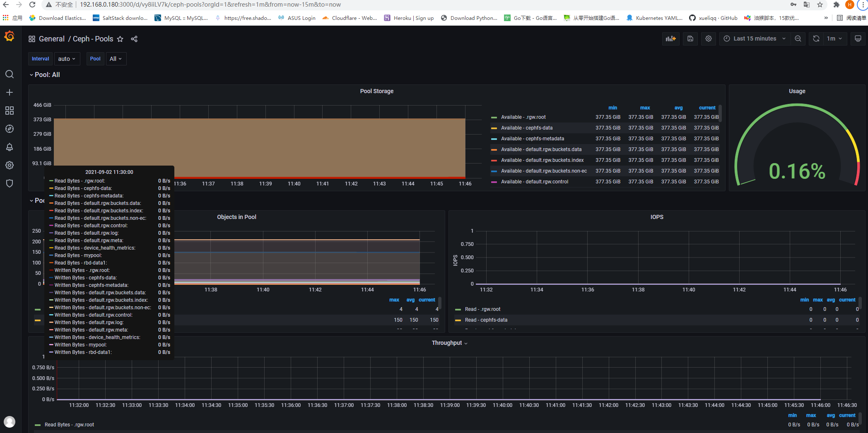
Task: Click the Add panel icon
Action: click(670, 38)
